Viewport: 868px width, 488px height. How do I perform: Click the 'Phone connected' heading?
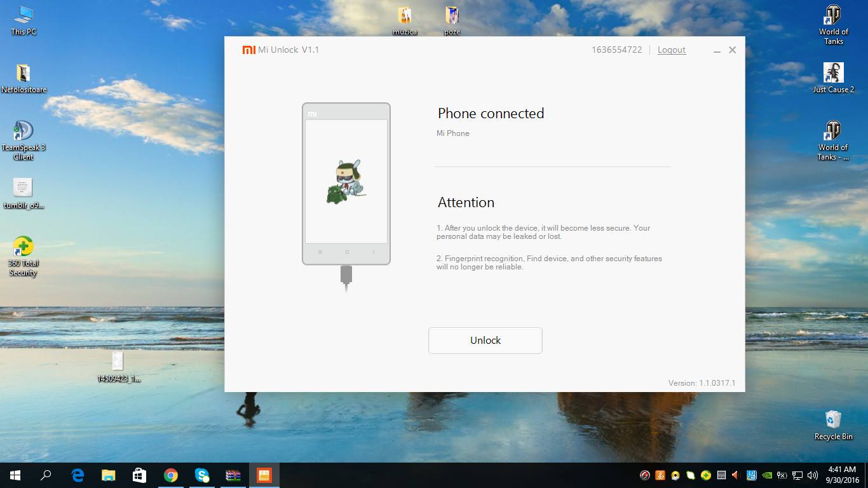(x=491, y=113)
